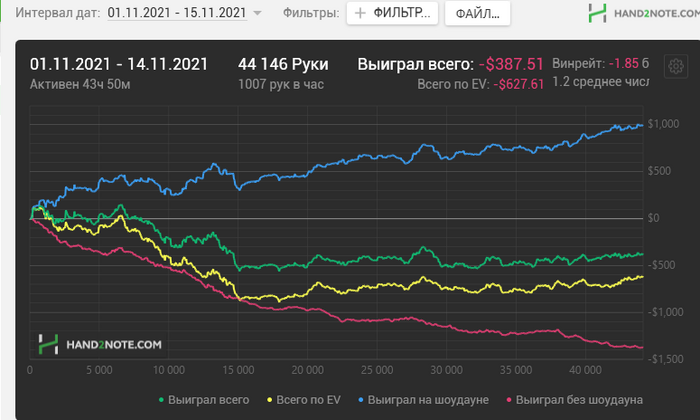Click the -$1,500 y-axis label
The height and width of the screenshot is (420, 700).
pyautogui.click(x=666, y=359)
